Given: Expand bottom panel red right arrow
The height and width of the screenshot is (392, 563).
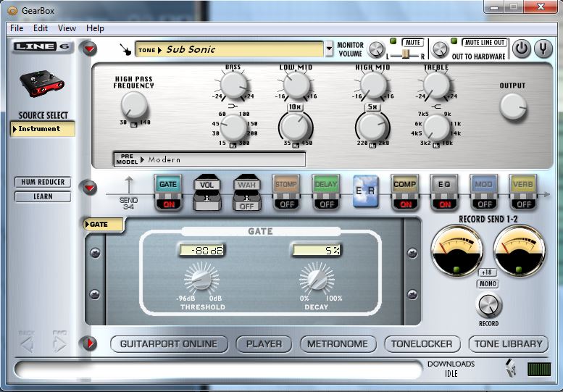Looking at the screenshot, I should tap(90, 343).
